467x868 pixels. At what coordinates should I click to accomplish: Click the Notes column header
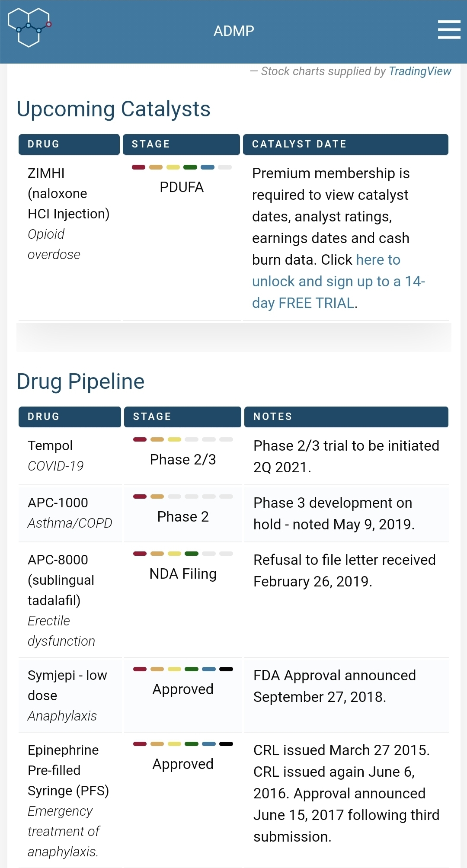tap(346, 417)
